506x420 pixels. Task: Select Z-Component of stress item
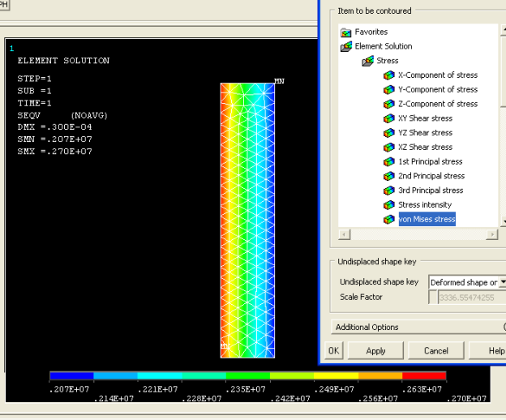[437, 104]
